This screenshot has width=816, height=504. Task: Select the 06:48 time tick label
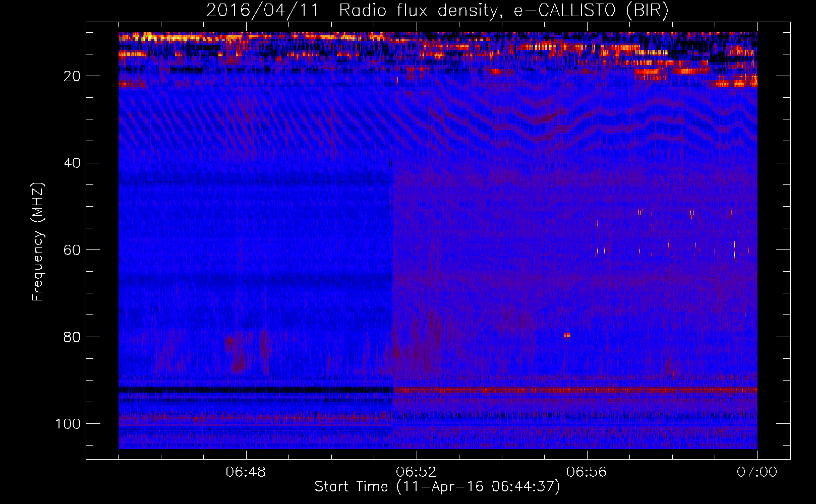pos(246,472)
